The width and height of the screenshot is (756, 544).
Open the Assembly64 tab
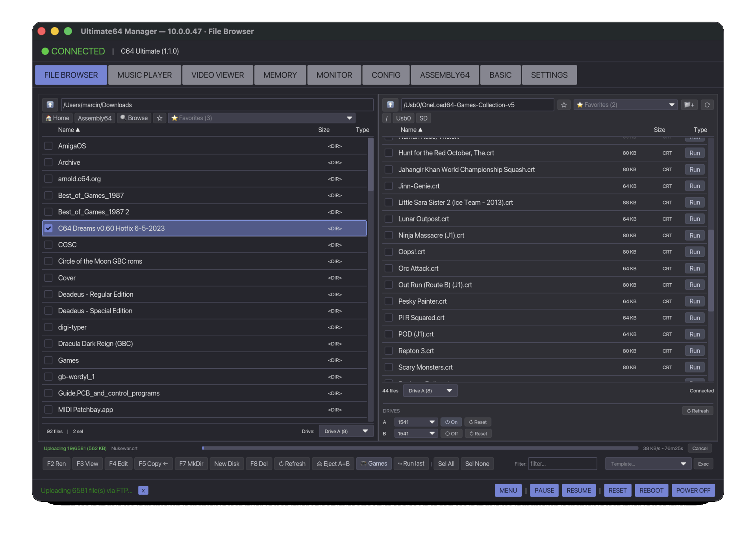click(x=445, y=75)
